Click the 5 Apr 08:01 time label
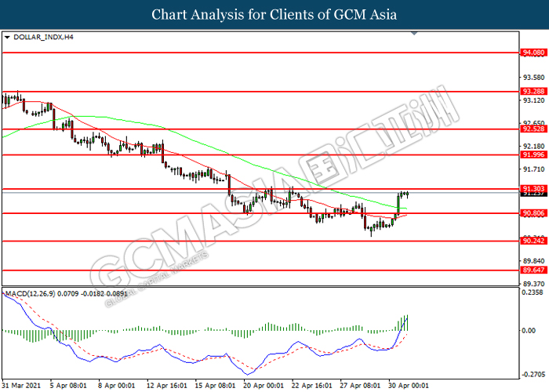Screen dimensions: 549x392 (68, 386)
